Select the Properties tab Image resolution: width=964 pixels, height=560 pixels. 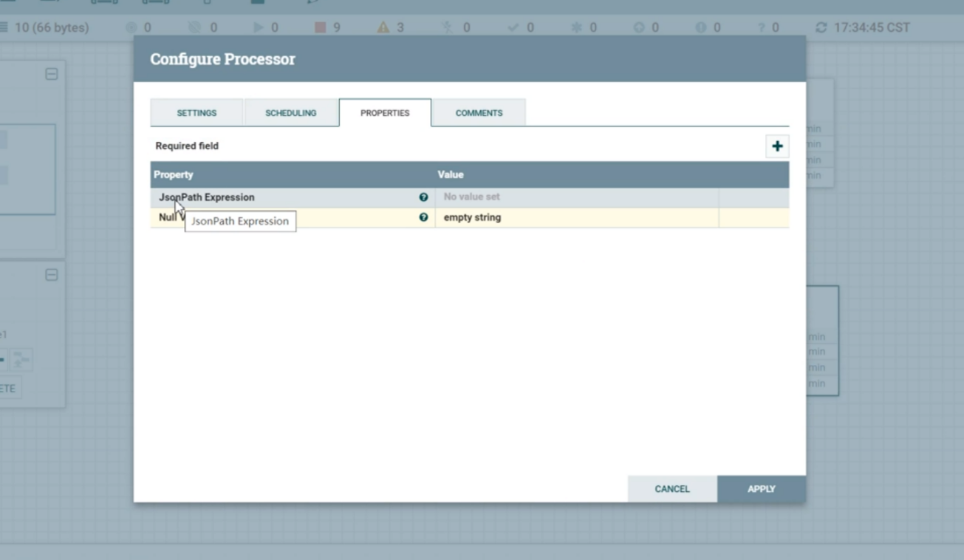[385, 113]
